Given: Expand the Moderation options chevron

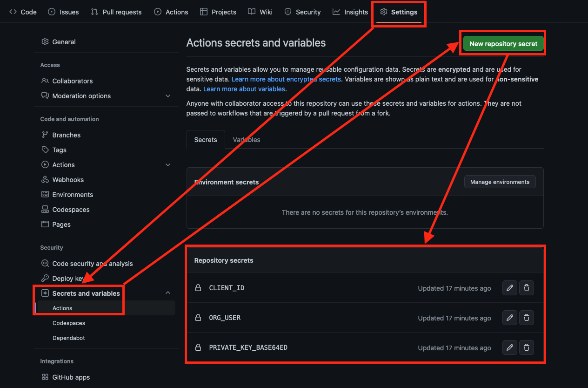Looking at the screenshot, I should click(x=168, y=96).
